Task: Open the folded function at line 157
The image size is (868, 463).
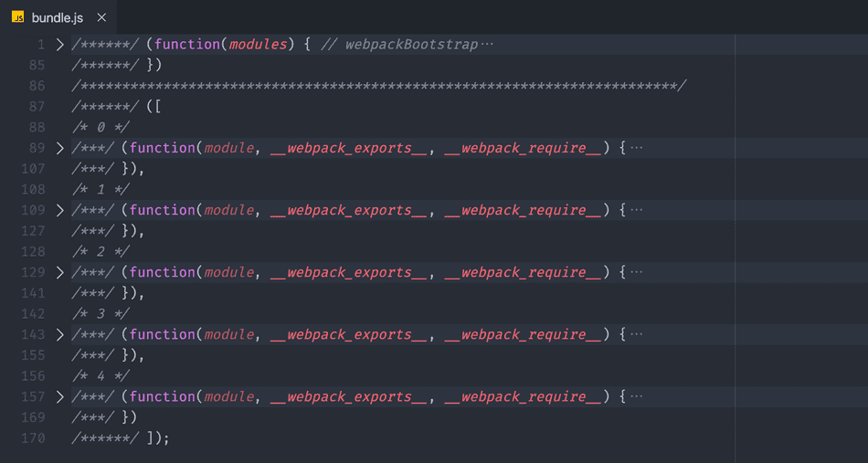Action: [60, 396]
